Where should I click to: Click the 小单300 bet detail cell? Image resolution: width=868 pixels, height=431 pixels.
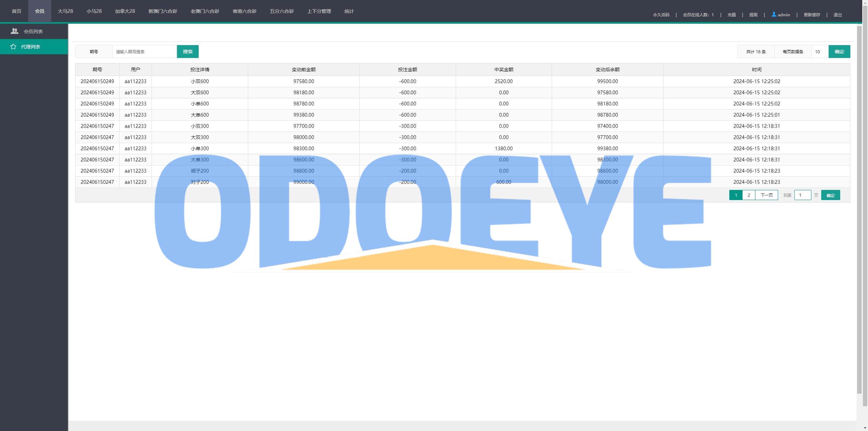point(200,149)
